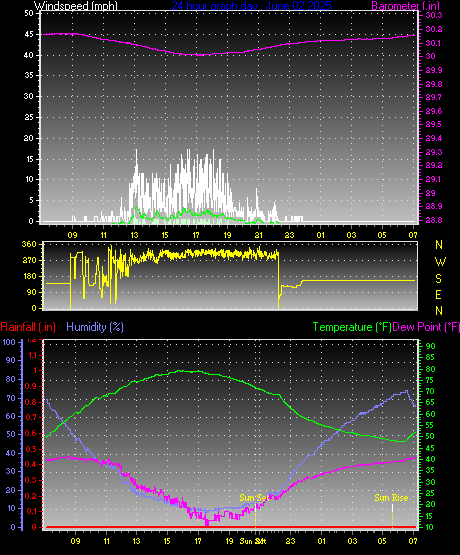Click the red "Rainfall (.in)" legend label
The height and width of the screenshot is (555, 460).
(28, 327)
